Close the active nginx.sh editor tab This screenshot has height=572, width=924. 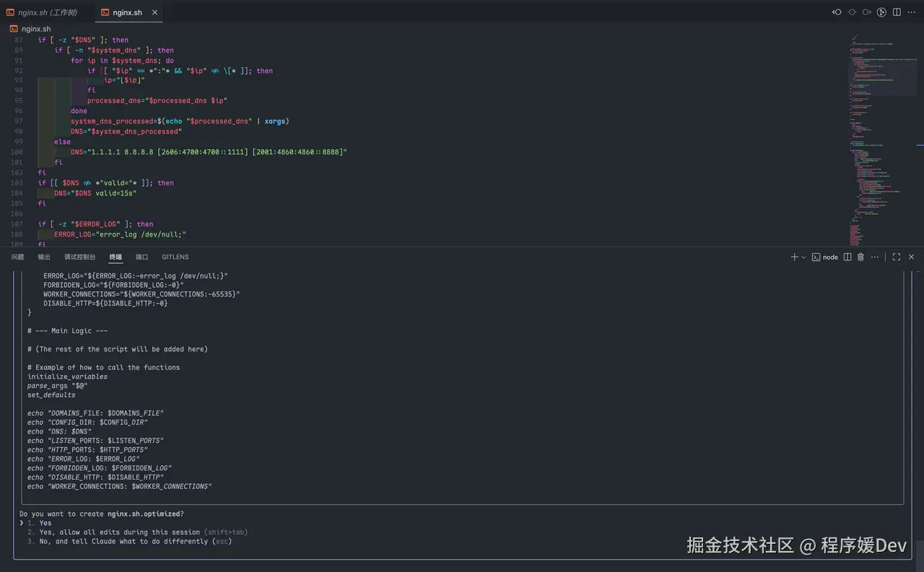click(x=155, y=12)
